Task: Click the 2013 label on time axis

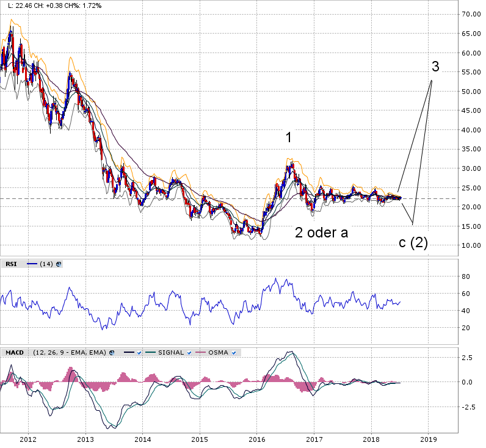Action: click(85, 439)
